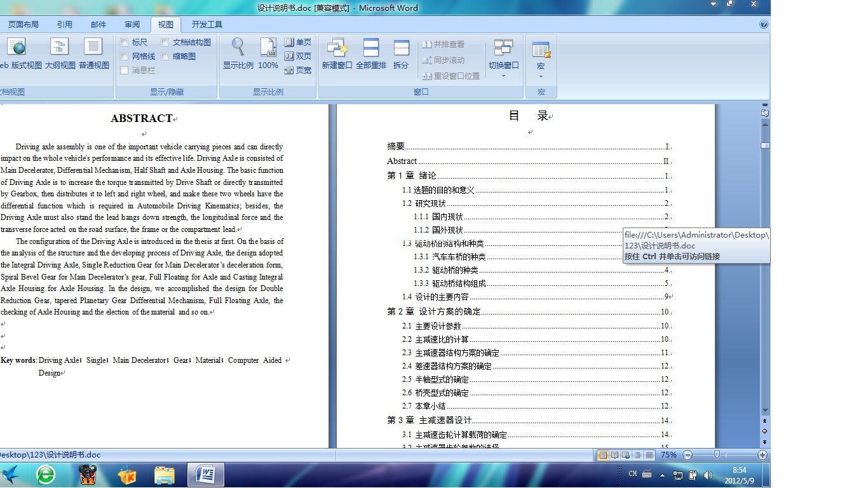Viewport: 868px width, 488px height.
Task: Arrange All windows (全部重排)
Action: 371,54
